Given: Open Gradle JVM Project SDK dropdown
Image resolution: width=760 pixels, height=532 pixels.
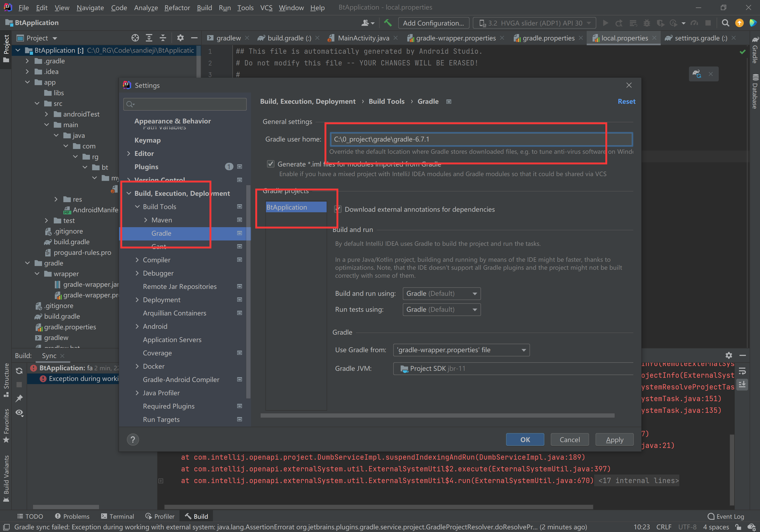Looking at the screenshot, I should [513, 369].
